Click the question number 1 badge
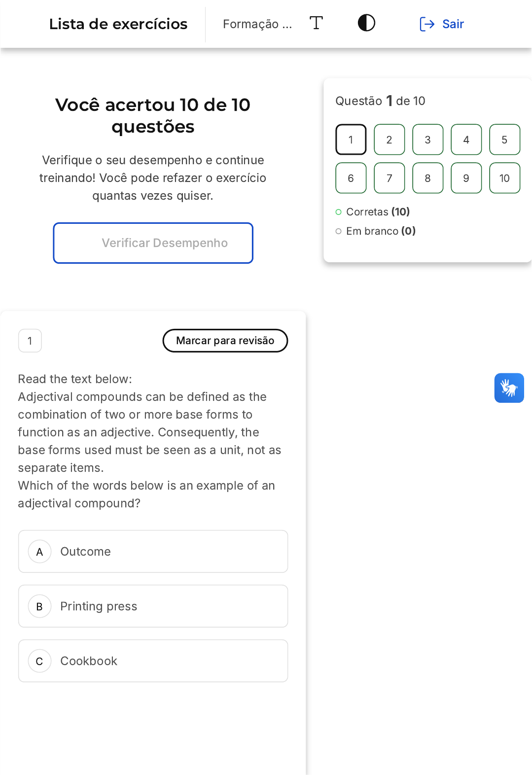The image size is (532, 775). tap(30, 341)
